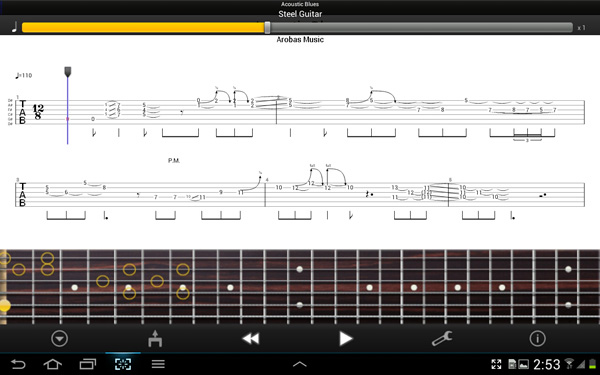This screenshot has height=375, width=600.
Task: Tap the metronome icon in bottom toolbar
Action: [155, 338]
